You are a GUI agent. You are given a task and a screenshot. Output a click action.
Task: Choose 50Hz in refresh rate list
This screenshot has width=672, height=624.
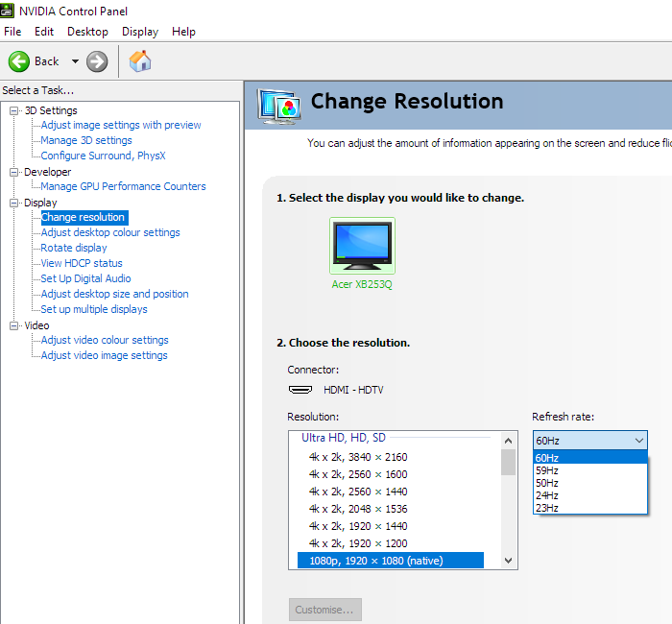pos(590,483)
